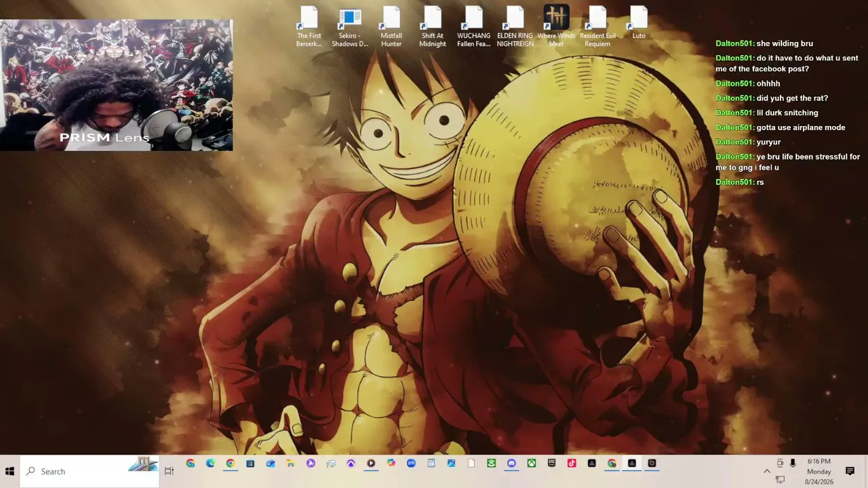Viewport: 868px width, 488px height.
Task: Launch Zoom from the taskbar
Action: (411, 464)
